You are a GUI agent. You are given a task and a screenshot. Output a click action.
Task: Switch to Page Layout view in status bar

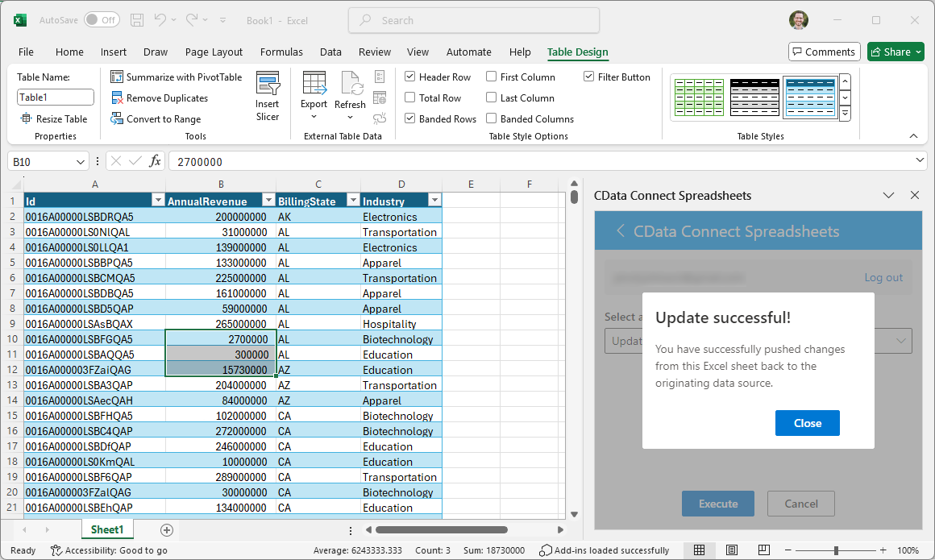(x=732, y=550)
